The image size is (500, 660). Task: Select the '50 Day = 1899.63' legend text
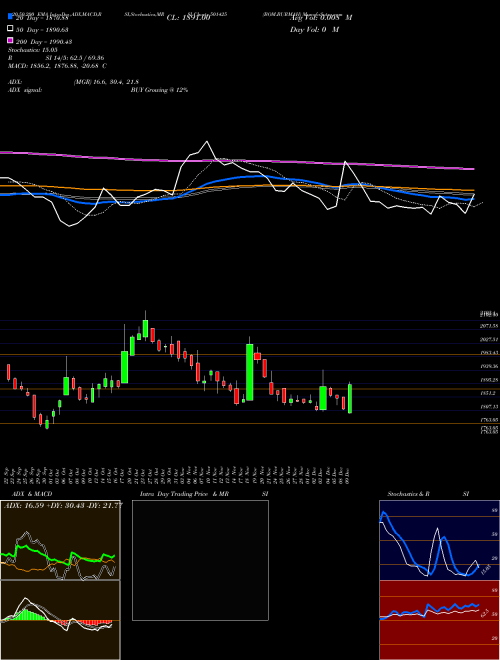tap(42, 30)
